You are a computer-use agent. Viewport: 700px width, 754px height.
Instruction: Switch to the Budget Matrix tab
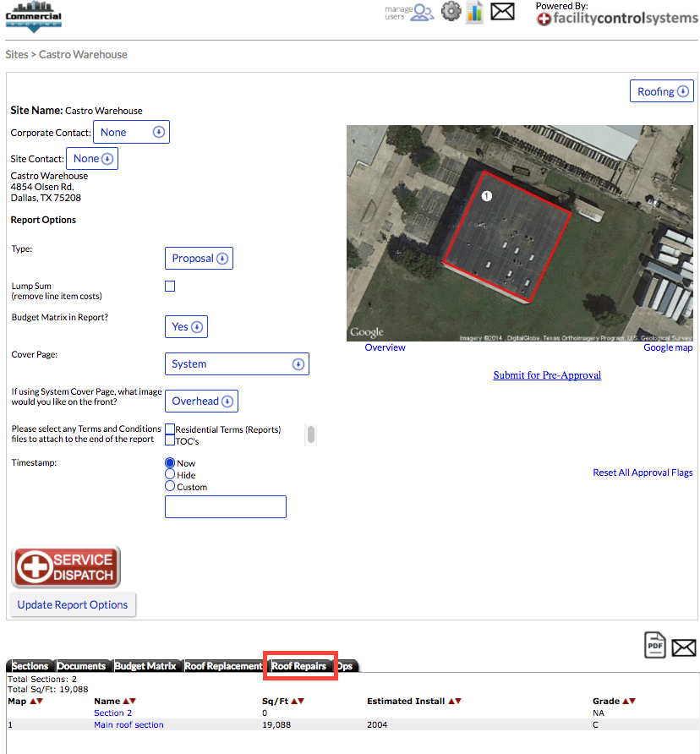click(145, 666)
